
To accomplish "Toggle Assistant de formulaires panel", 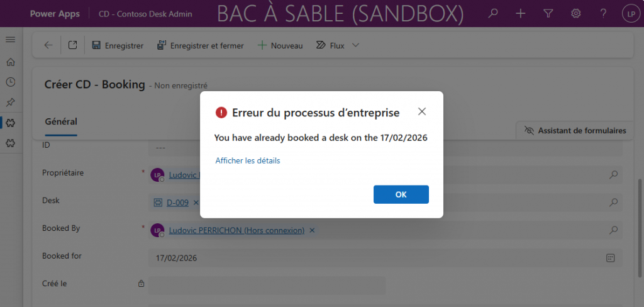I will click(x=575, y=131).
